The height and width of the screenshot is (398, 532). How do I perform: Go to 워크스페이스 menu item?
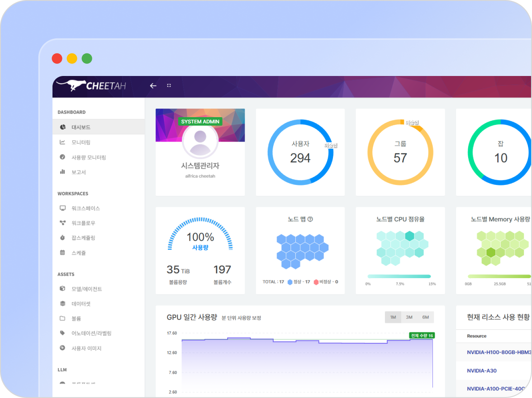85,208
